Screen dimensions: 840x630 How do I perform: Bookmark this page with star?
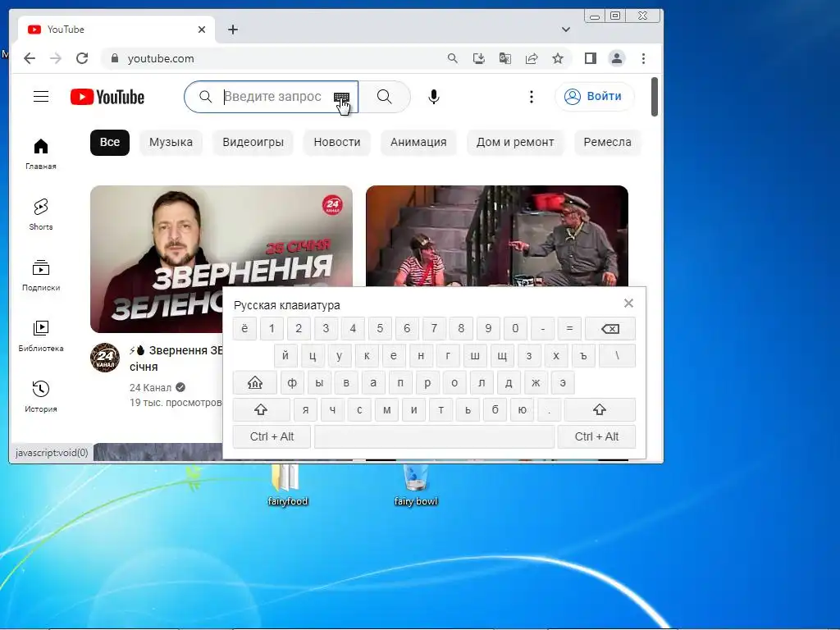(x=558, y=58)
